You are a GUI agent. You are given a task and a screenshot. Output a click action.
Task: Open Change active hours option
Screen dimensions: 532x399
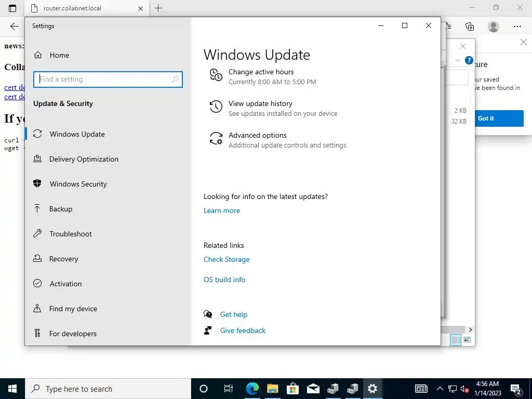pyautogui.click(x=272, y=77)
